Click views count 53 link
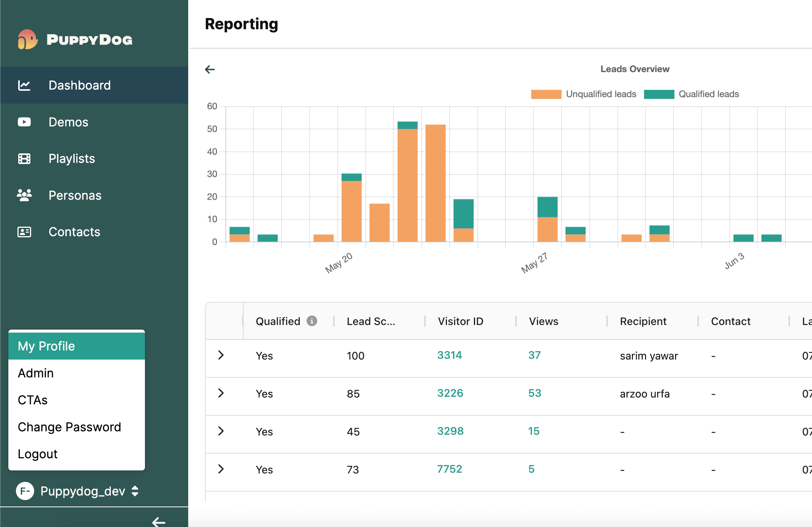Image resolution: width=812 pixels, height=527 pixels. click(x=535, y=393)
